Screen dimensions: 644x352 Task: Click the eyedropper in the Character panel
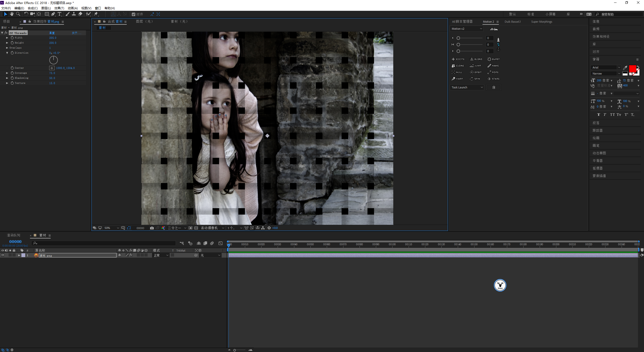(x=625, y=67)
